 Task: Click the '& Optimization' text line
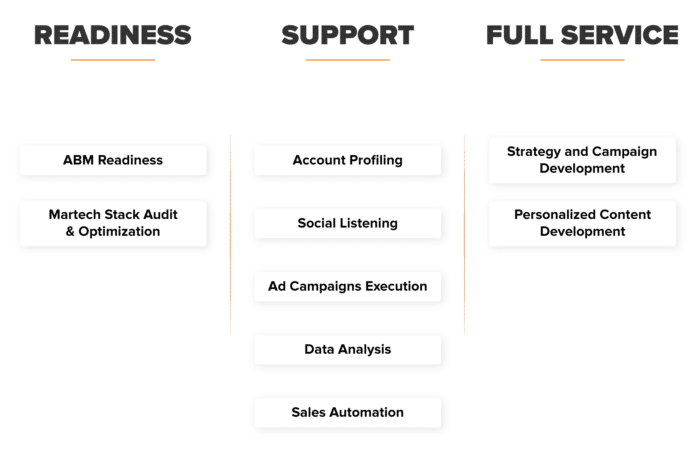coord(113,231)
